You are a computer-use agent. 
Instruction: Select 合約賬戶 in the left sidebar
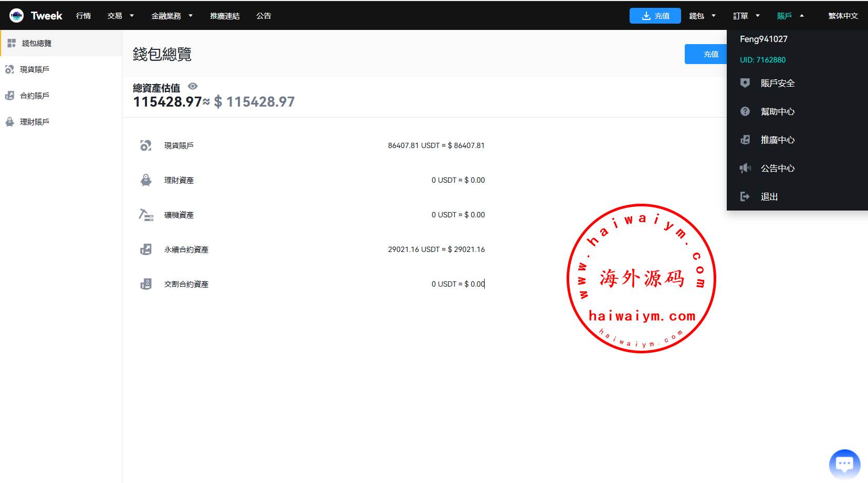coord(35,96)
